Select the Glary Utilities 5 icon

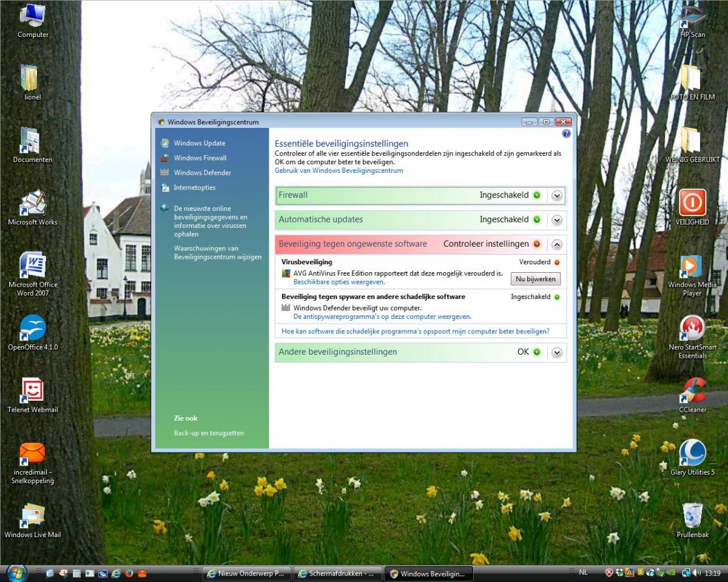tap(692, 458)
